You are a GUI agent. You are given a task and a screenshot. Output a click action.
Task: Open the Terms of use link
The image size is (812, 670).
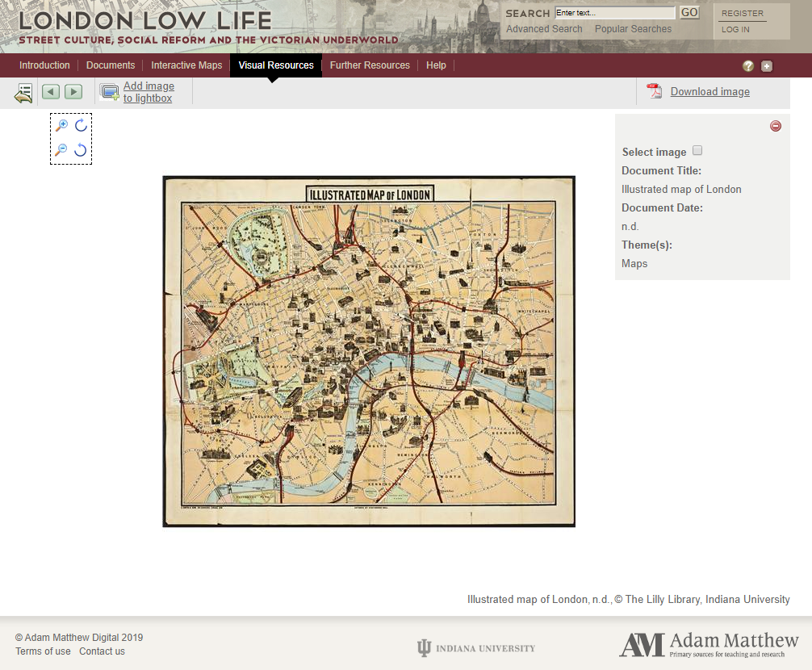43,651
